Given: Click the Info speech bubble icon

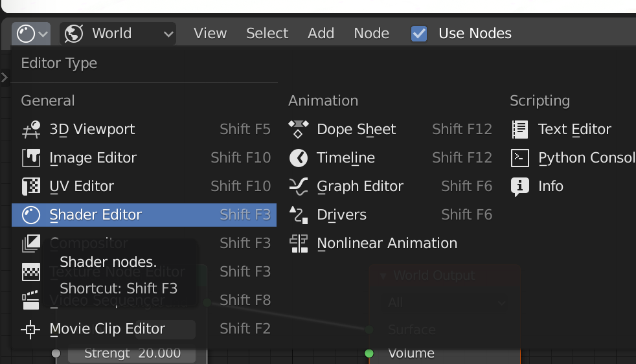Looking at the screenshot, I should pyautogui.click(x=520, y=187).
